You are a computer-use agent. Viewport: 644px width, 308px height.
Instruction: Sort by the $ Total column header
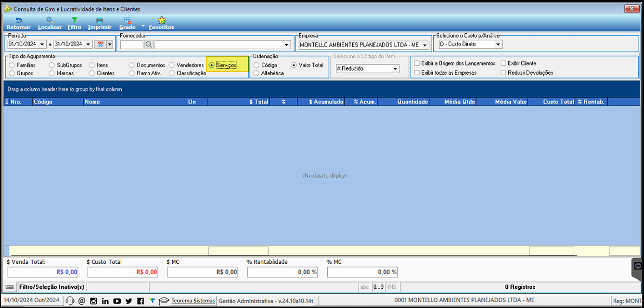pyautogui.click(x=238, y=102)
